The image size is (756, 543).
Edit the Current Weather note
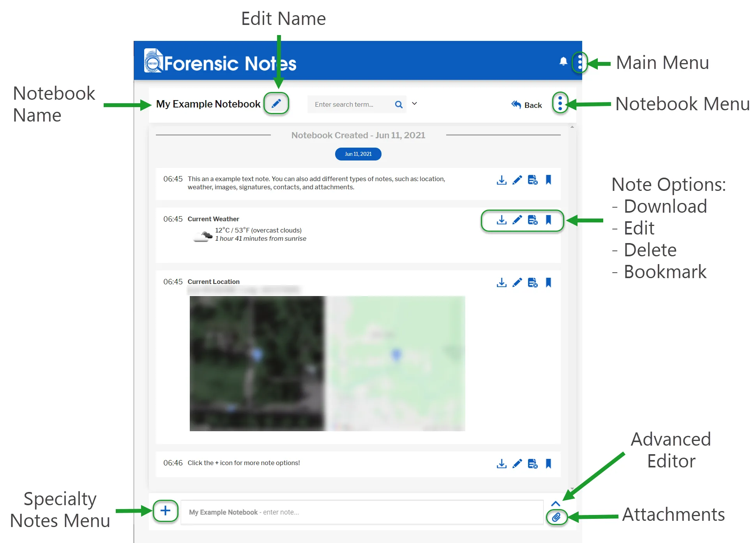517,220
